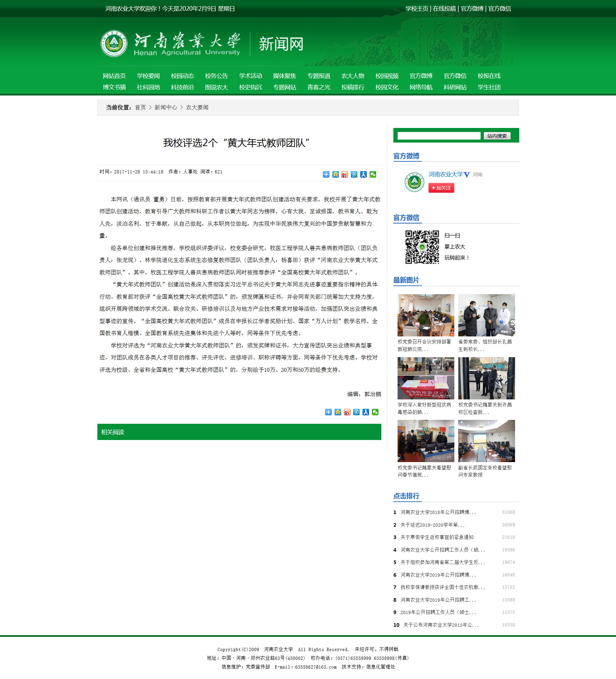Viewport: 616px width, 679px height.
Task: Open the photo of 省委常委、组织部长孔昌生到校长
Action: 487,315
